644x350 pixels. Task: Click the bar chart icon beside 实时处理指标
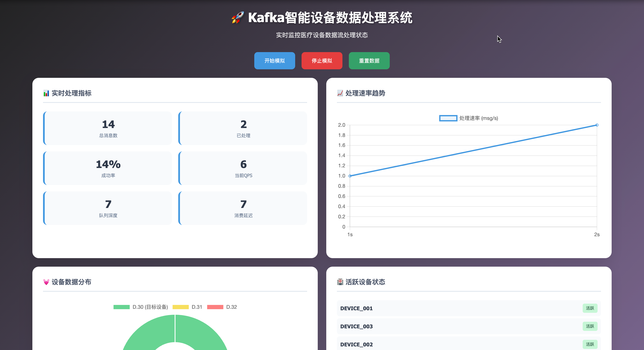pos(46,93)
